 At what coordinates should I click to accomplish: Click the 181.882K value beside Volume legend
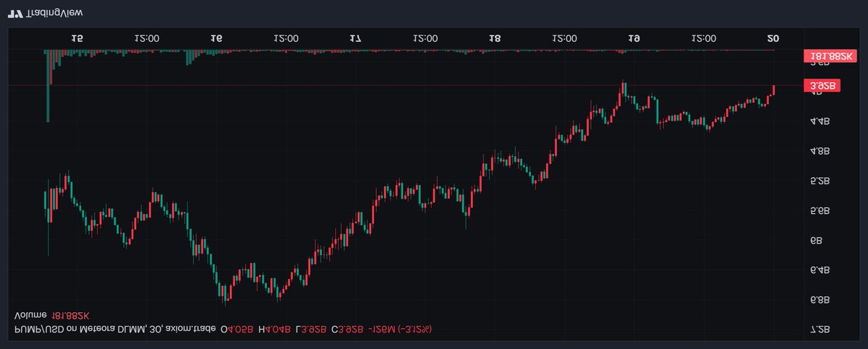click(x=70, y=316)
